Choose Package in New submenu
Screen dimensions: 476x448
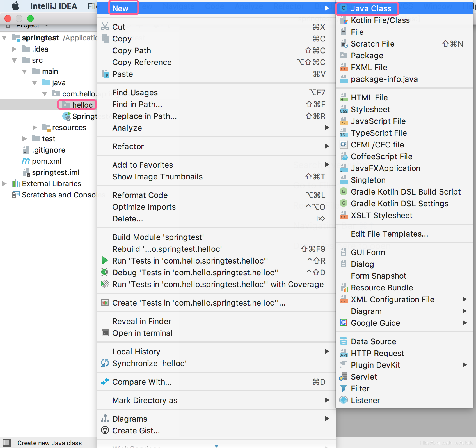click(x=404, y=55)
